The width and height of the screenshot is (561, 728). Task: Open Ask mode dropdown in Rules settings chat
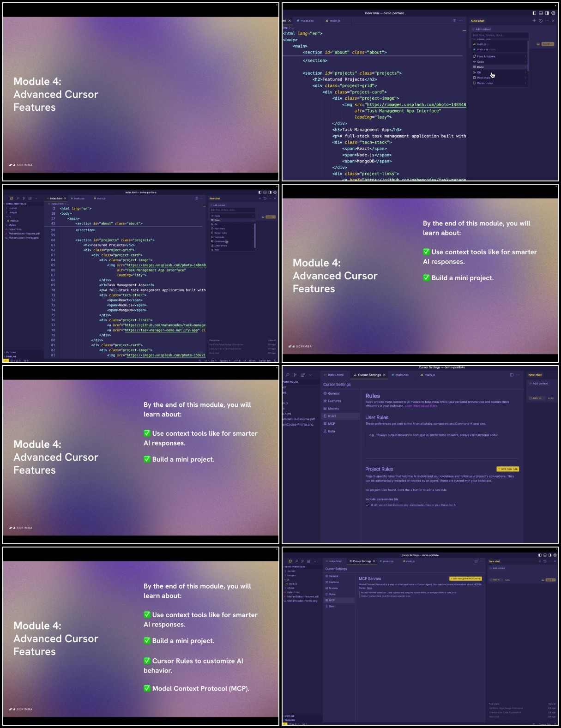(537, 398)
